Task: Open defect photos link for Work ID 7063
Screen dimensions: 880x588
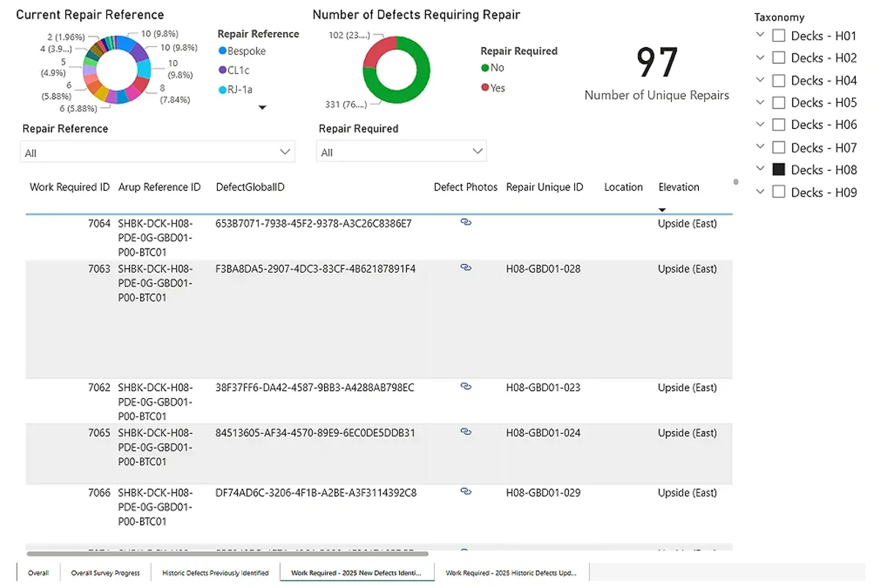Action: click(466, 267)
